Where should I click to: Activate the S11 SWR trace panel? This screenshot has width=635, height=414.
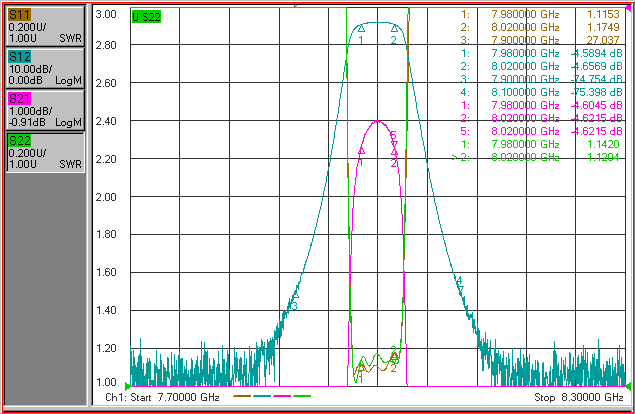[45, 26]
